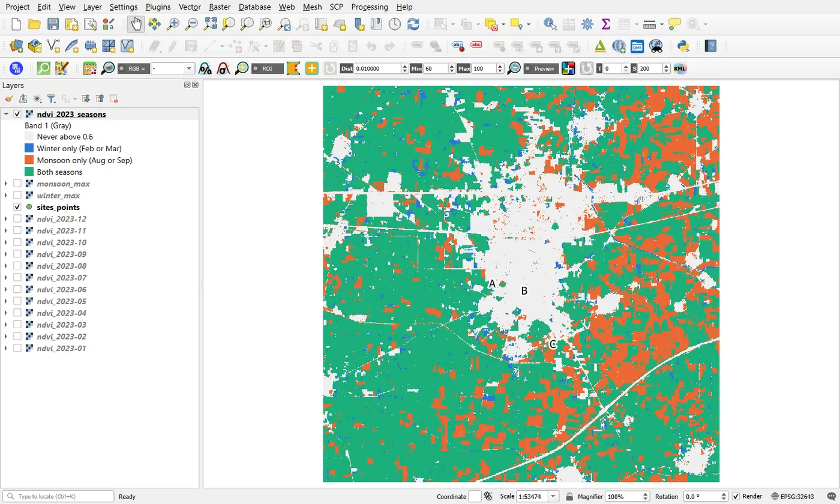The image size is (840, 504).
Task: Enable the winter_max layer checkbox
Action: point(17,196)
